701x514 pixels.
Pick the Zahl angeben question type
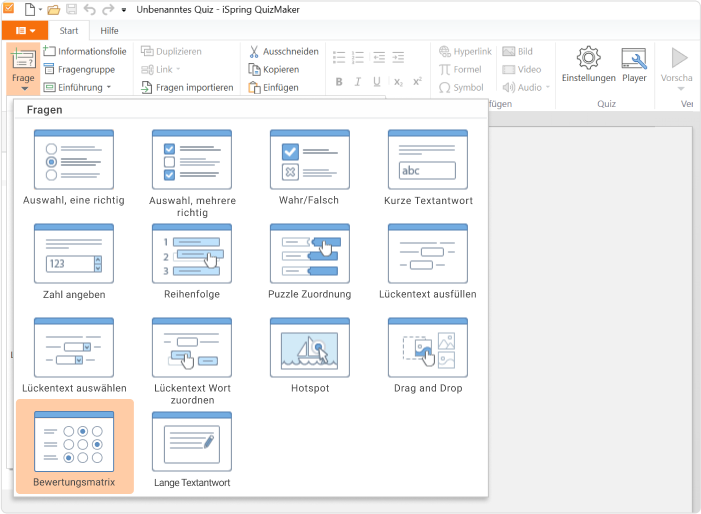(x=74, y=262)
